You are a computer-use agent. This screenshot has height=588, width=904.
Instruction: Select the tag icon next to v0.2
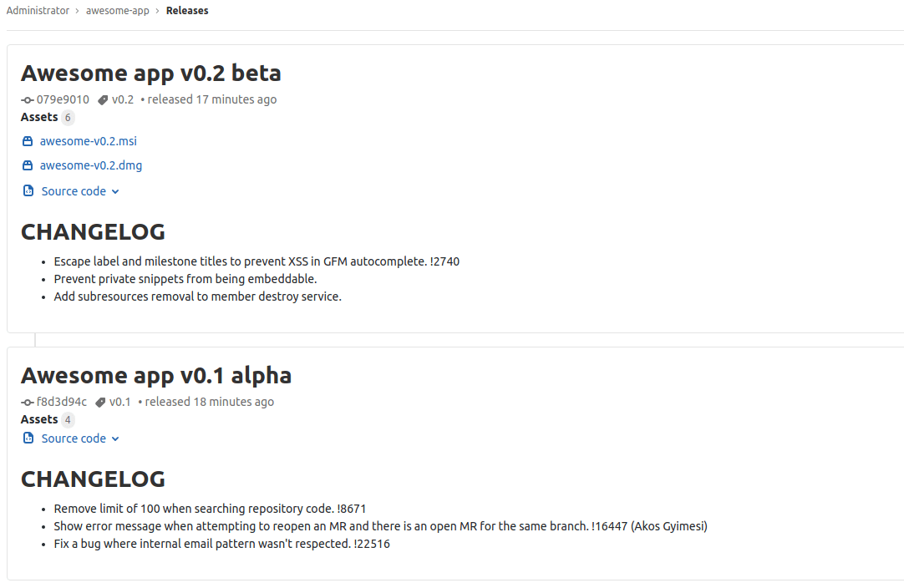[x=103, y=99]
